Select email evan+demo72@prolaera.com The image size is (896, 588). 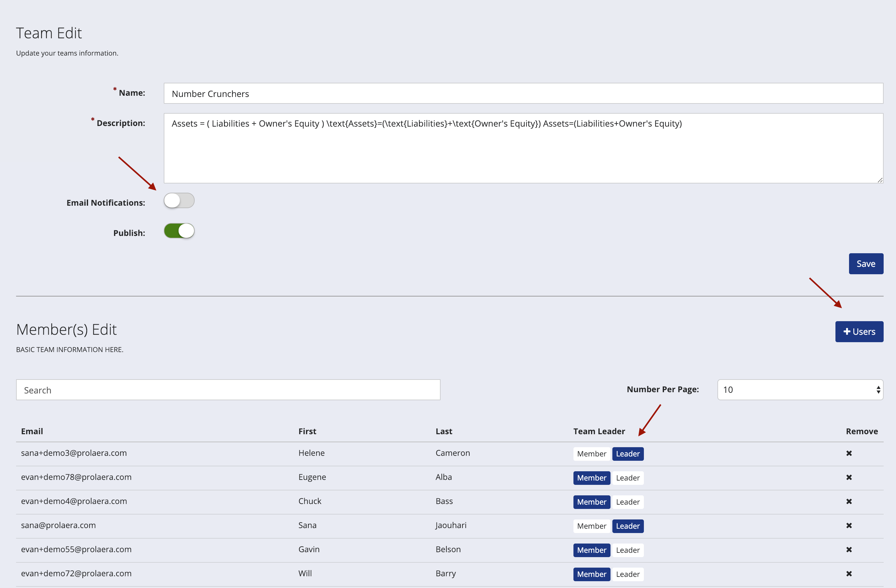76,573
